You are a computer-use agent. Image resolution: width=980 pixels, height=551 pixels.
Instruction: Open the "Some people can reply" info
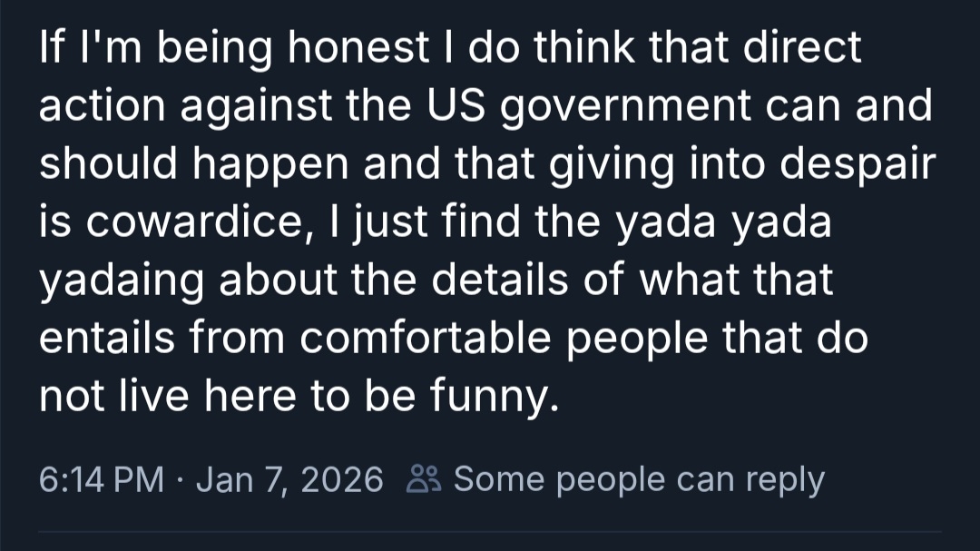pyautogui.click(x=639, y=478)
